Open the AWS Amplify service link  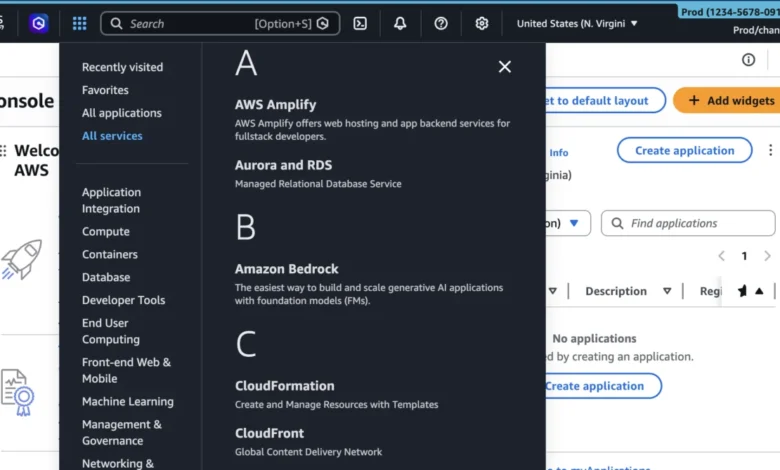click(x=275, y=104)
